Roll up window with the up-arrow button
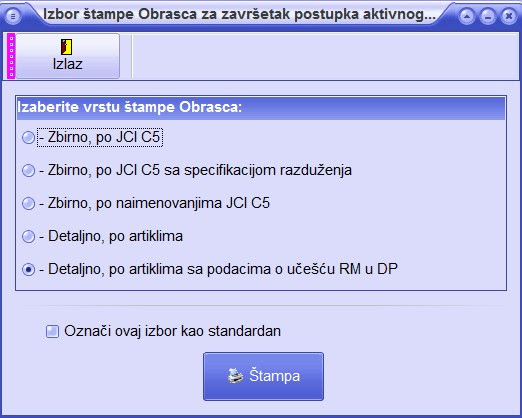Image resolution: width=522 pixels, height=418 pixels. coord(467,16)
